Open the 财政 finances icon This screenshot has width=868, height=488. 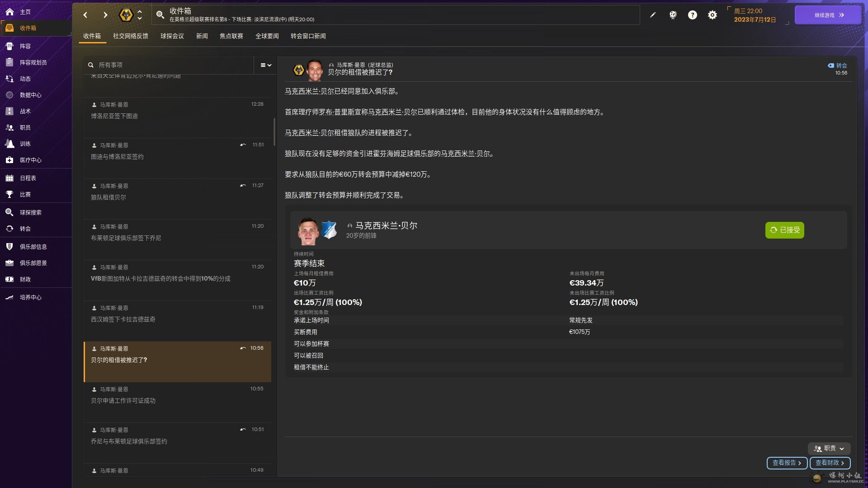tap(9, 279)
